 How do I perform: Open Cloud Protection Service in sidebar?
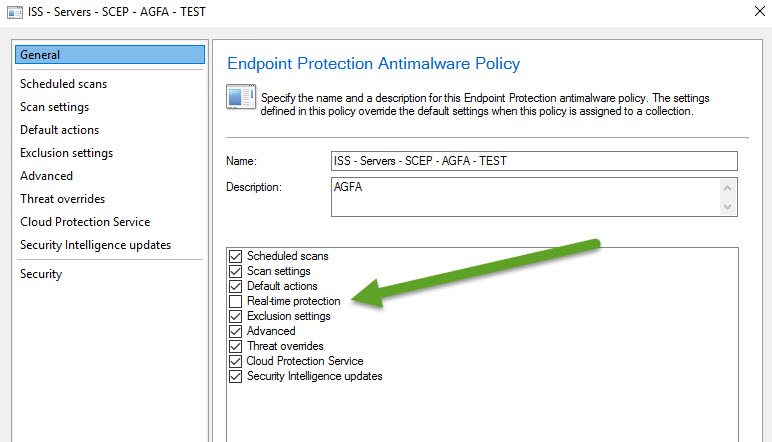85,222
